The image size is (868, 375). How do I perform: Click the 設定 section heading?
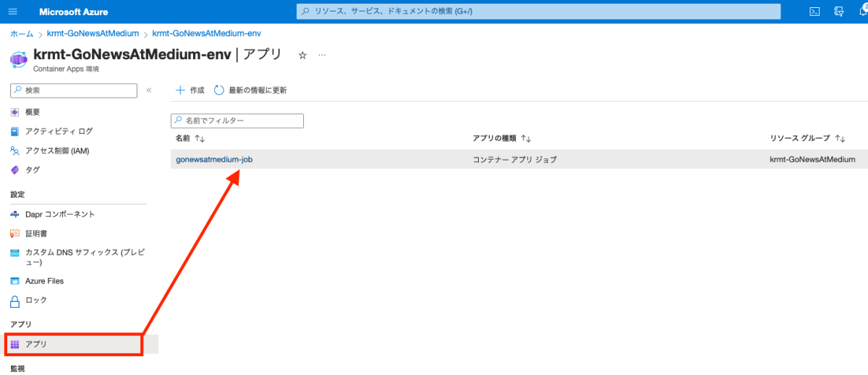pos(18,195)
